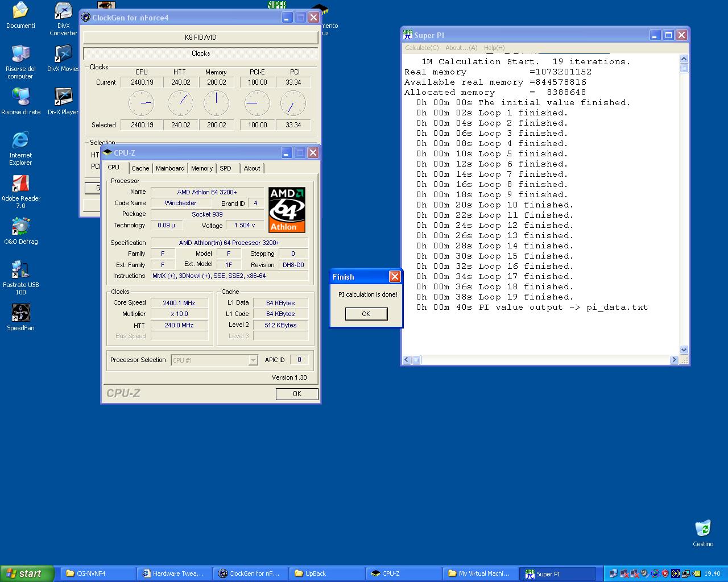The width and height of the screenshot is (728, 582).
Task: Click the AMD Athlon 64 logo in CPU-Z
Action: click(x=287, y=210)
